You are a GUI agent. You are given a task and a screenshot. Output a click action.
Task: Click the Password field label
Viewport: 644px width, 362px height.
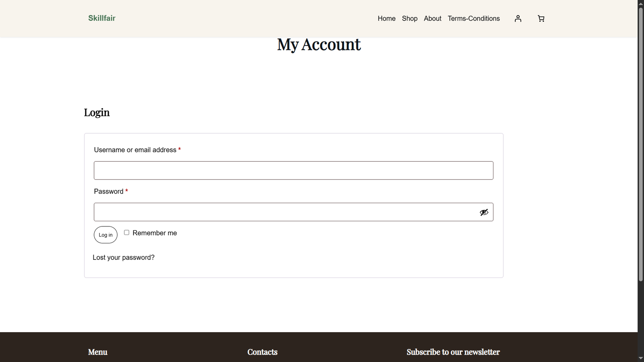point(109,191)
